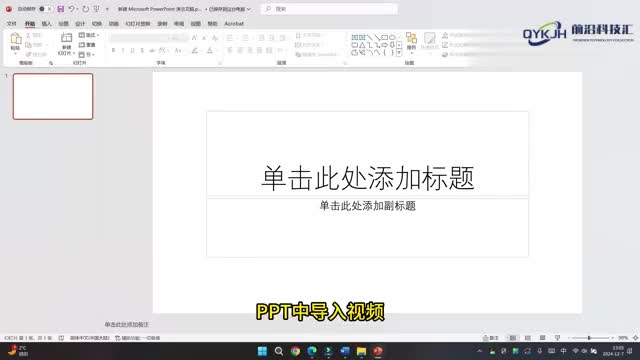Apply Underline formatting
The image size is (640, 360).
[132, 51]
